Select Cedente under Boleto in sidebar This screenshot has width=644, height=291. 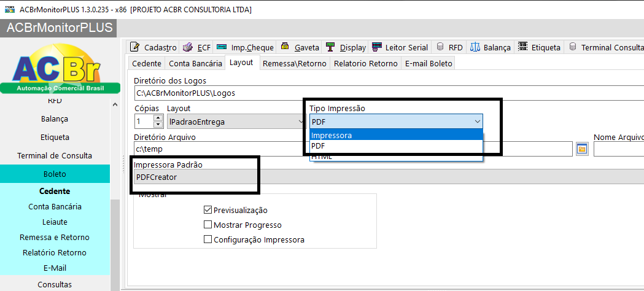click(x=55, y=192)
